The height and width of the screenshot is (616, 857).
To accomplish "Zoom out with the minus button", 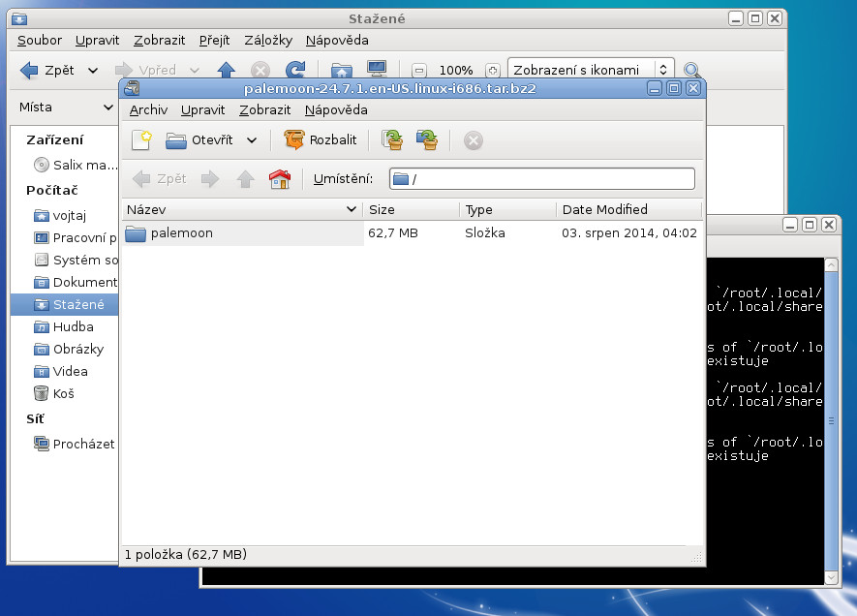I will tap(419, 70).
